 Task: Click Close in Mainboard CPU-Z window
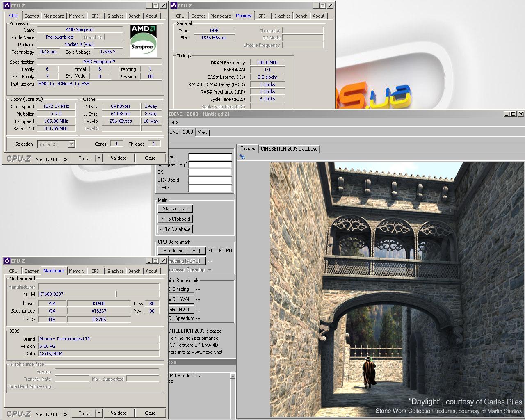coord(150,413)
